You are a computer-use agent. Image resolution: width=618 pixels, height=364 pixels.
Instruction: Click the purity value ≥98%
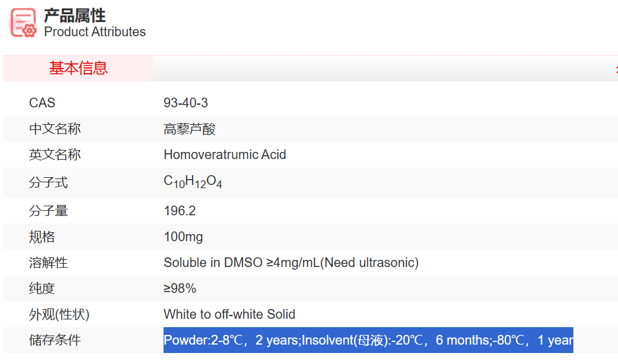click(x=180, y=288)
